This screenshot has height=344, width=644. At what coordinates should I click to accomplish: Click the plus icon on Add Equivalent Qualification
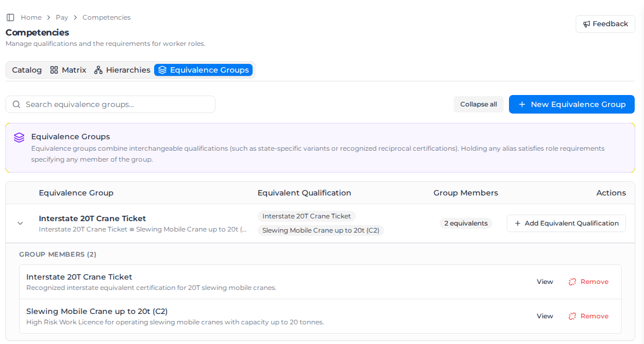[x=518, y=223]
